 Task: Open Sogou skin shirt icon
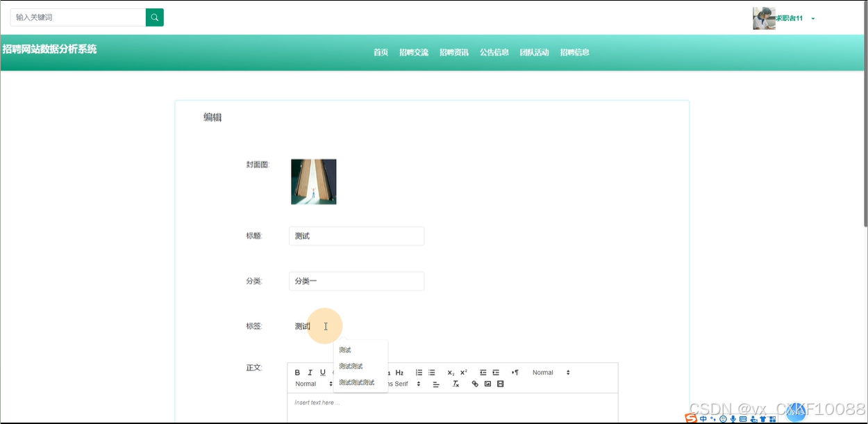point(762,419)
